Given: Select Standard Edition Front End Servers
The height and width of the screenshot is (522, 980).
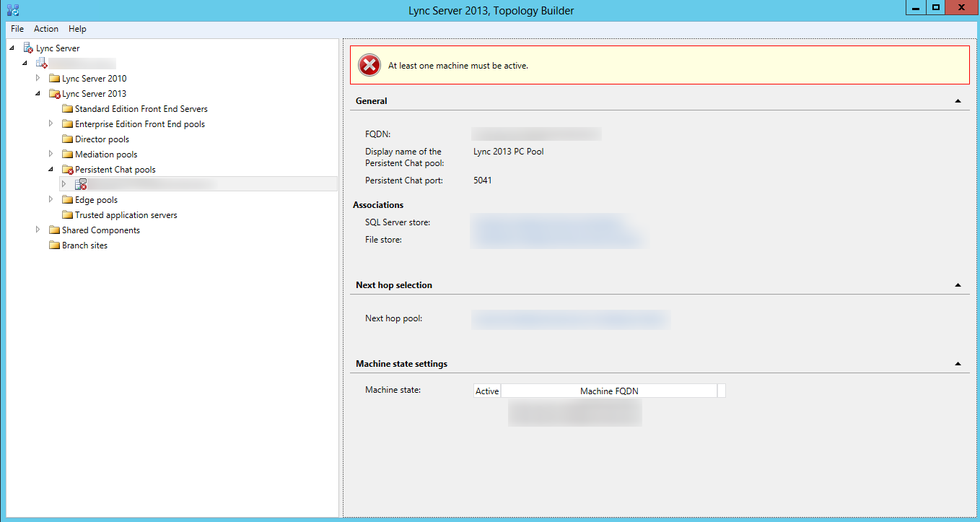Looking at the screenshot, I should [141, 109].
